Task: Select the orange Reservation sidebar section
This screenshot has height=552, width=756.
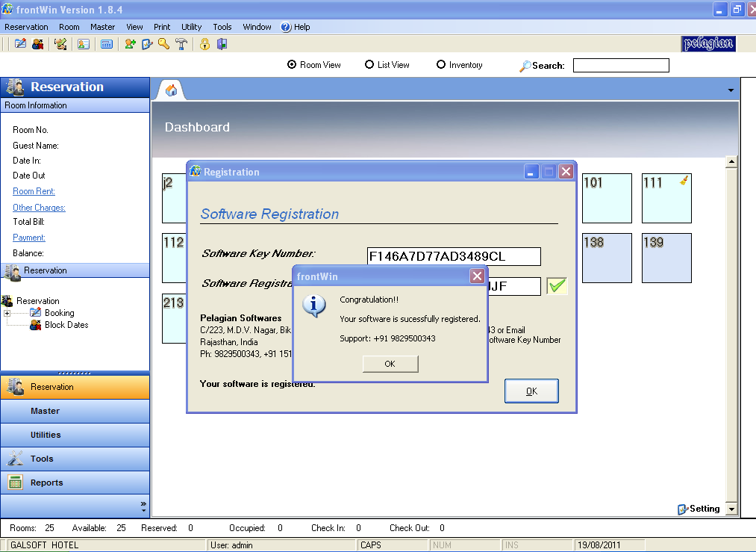Action: tap(75, 387)
